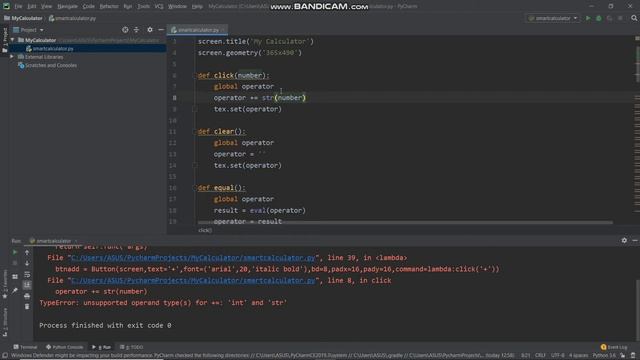640x360 pixels.
Task: Toggle scroll to end in Run console
Action: (27, 285)
